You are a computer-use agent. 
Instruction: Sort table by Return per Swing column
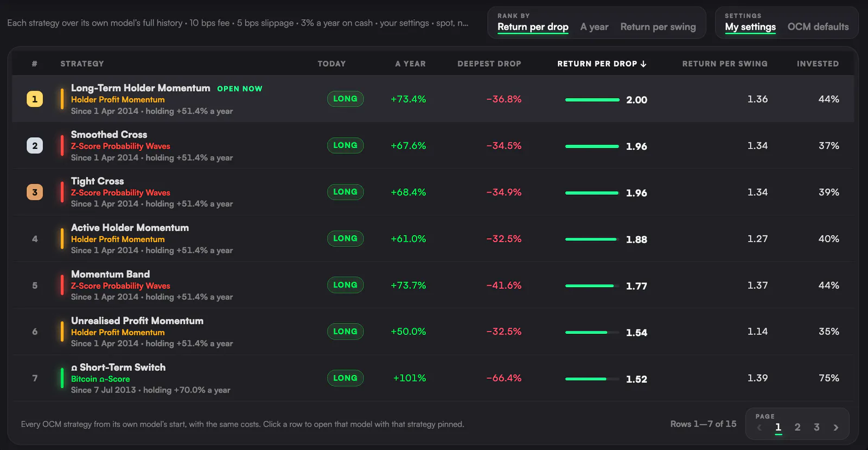[x=725, y=64]
